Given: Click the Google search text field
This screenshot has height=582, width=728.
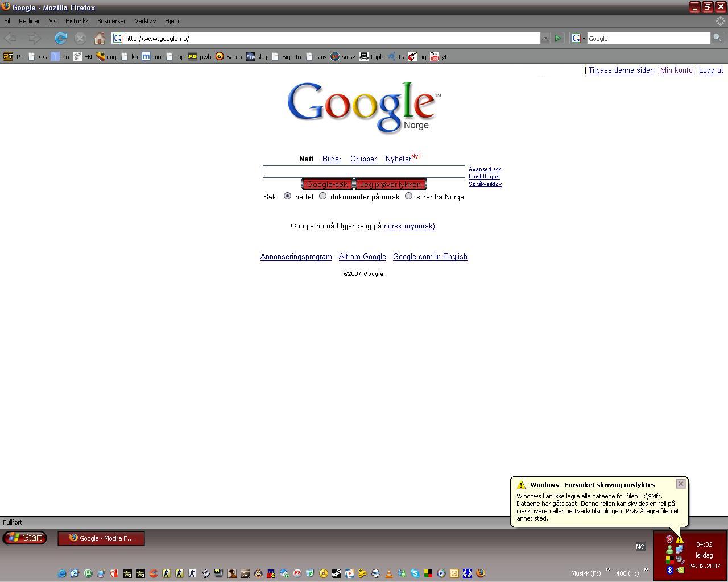Looking at the screenshot, I should coord(364,171).
